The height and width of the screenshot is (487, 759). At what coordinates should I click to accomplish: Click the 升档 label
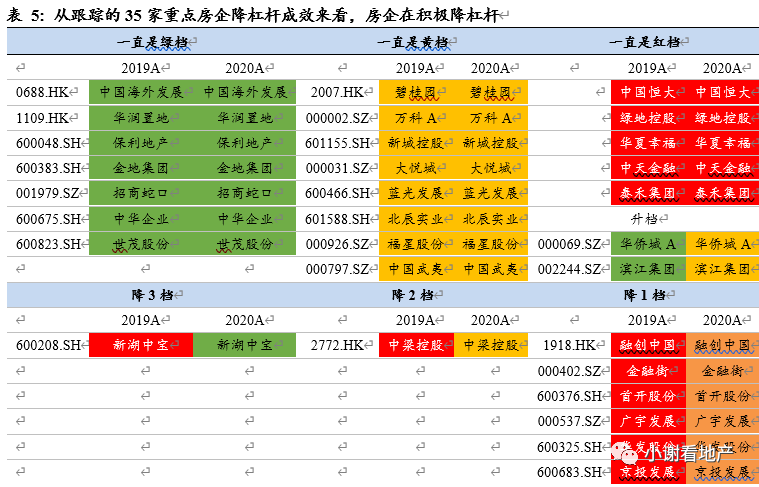pos(644,219)
